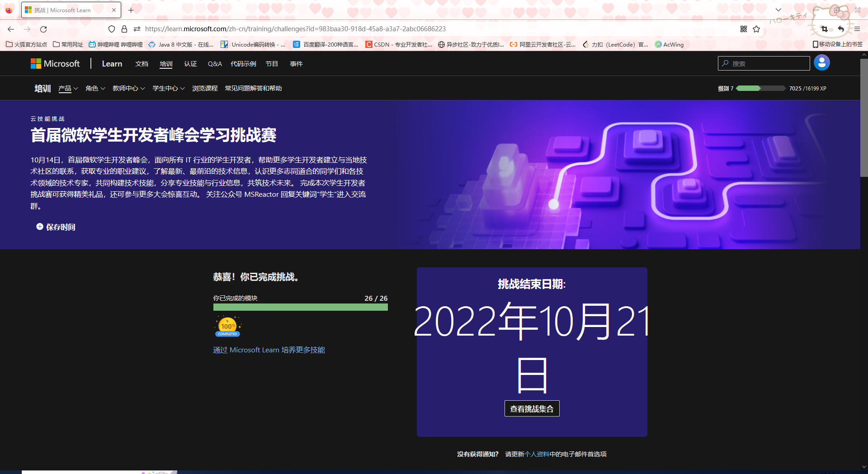Screen dimensions: 868x474
Task: Open 移动设备上的书签 folder
Action: point(838,44)
